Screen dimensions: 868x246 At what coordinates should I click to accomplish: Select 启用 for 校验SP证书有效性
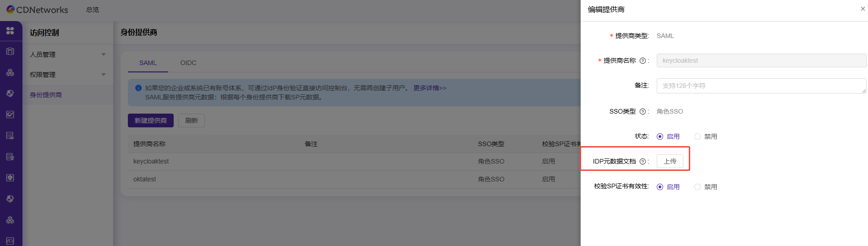pos(668,187)
